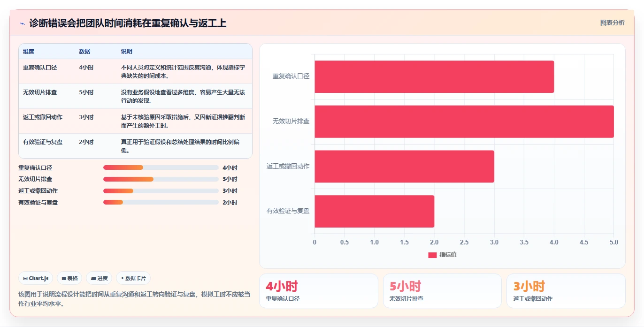Toggle the 指标值 legend swatch

(x=432, y=255)
